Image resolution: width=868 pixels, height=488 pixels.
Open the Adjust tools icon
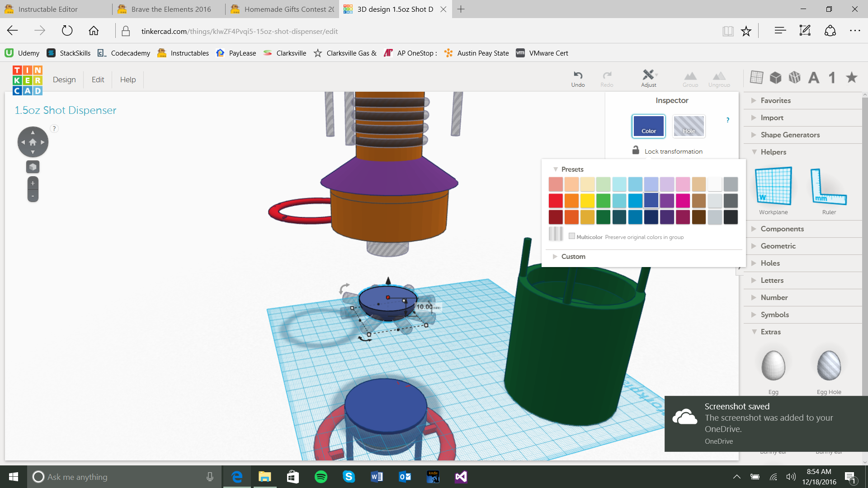[649, 75]
